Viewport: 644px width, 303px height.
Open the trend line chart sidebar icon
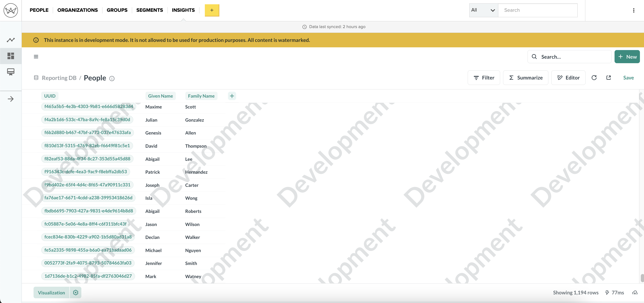pos(11,40)
